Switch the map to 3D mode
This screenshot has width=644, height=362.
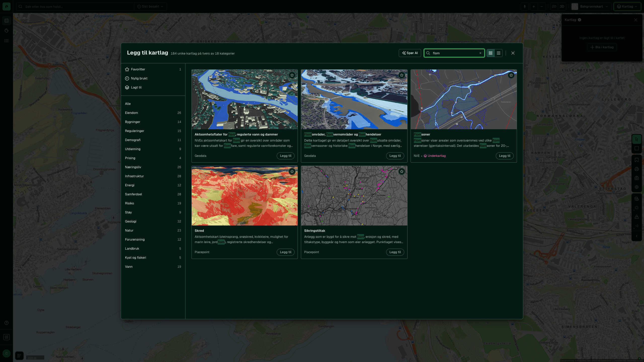coord(562,7)
